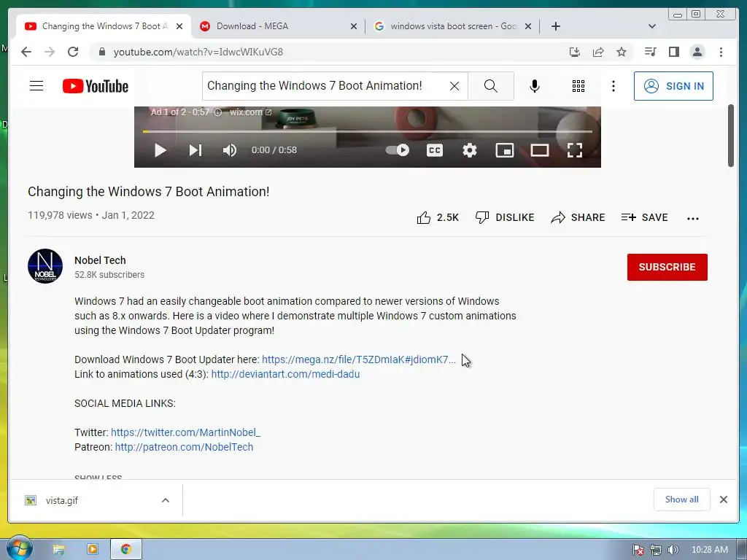
Task: Toggle the autoplay switch
Action: (x=398, y=150)
